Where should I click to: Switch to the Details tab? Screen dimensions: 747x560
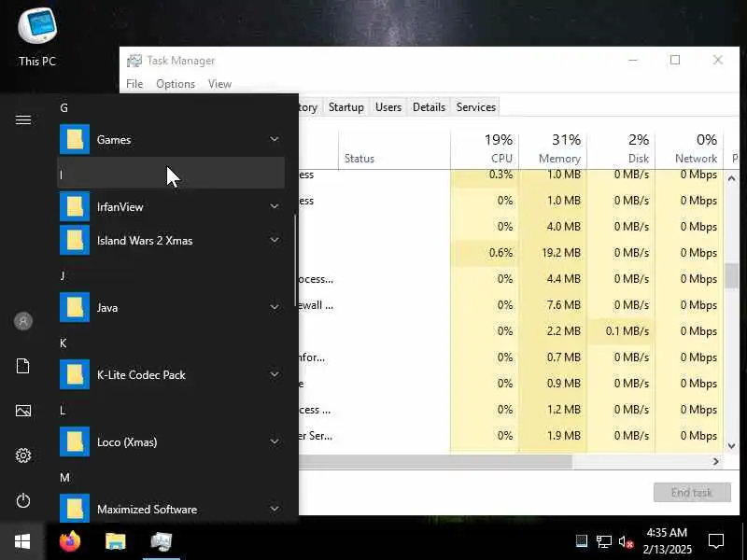(x=429, y=107)
